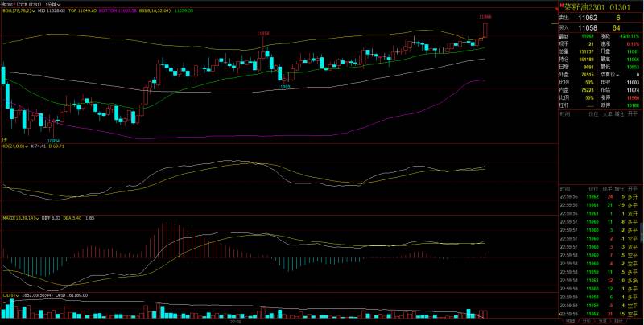Screen dimensions: 644x325
Task: Select the 昨结 value 11074
Action: pyautogui.click(x=633, y=90)
